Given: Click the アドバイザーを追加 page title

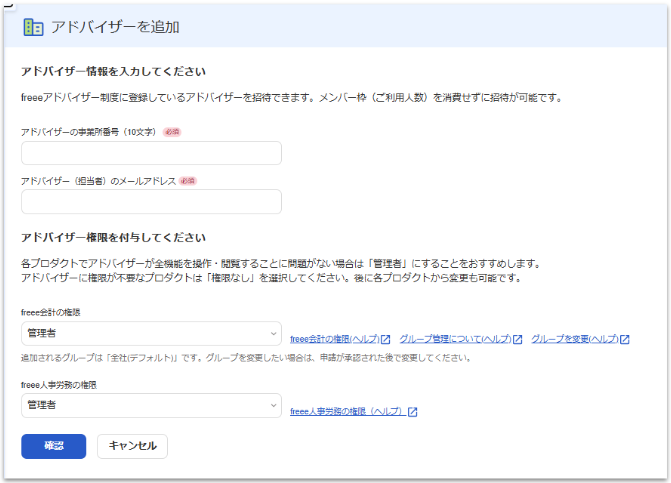Looking at the screenshot, I should [x=115, y=27].
